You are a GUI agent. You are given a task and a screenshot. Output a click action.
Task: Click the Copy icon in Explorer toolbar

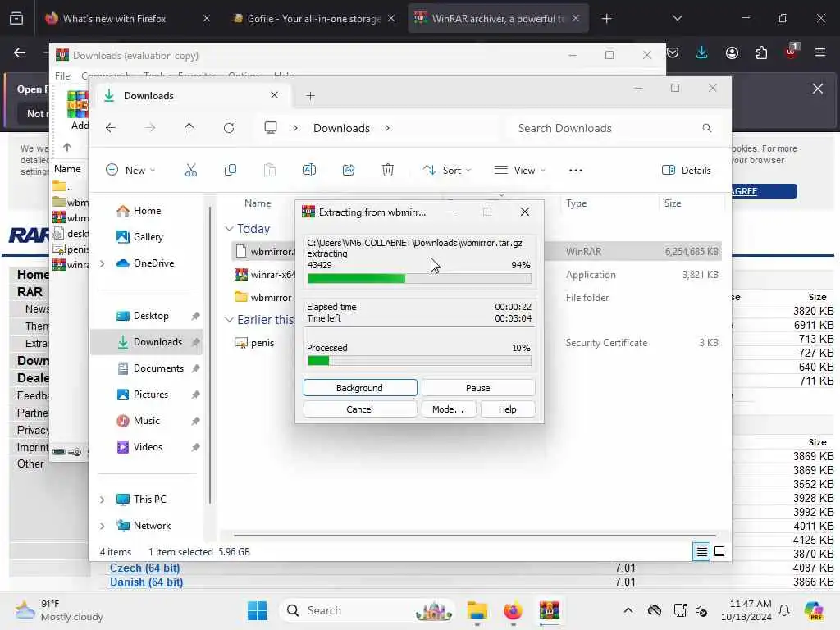(231, 171)
